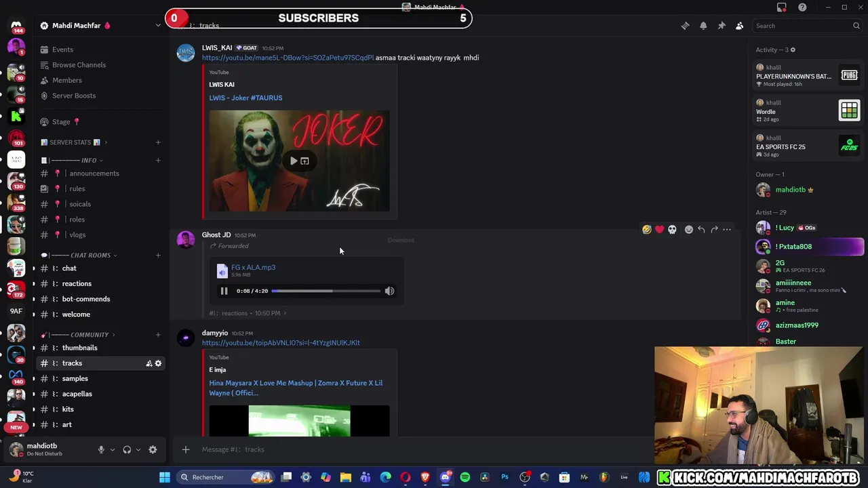Open the announcements channel
The image size is (868, 488).
coord(94,174)
